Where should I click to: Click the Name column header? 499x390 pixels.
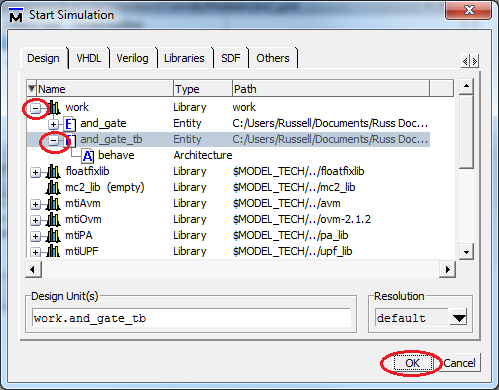105,89
